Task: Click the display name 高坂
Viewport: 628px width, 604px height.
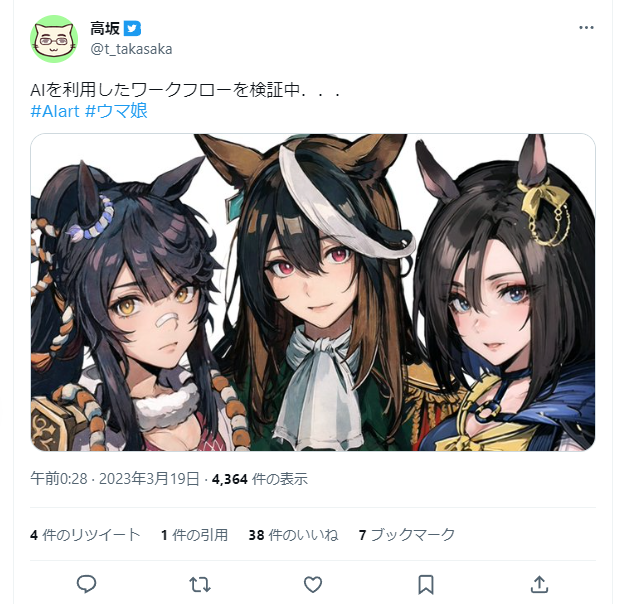Action: point(105,28)
